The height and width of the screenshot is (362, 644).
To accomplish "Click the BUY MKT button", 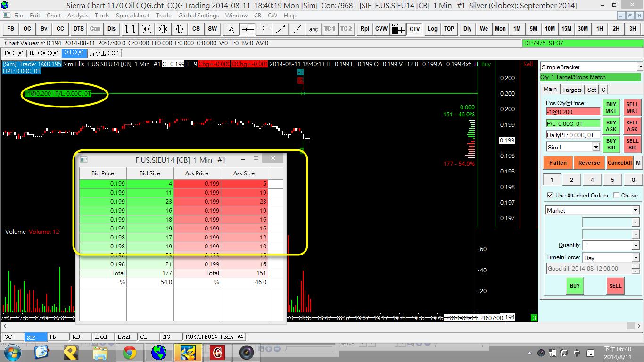I will tap(611, 107).
